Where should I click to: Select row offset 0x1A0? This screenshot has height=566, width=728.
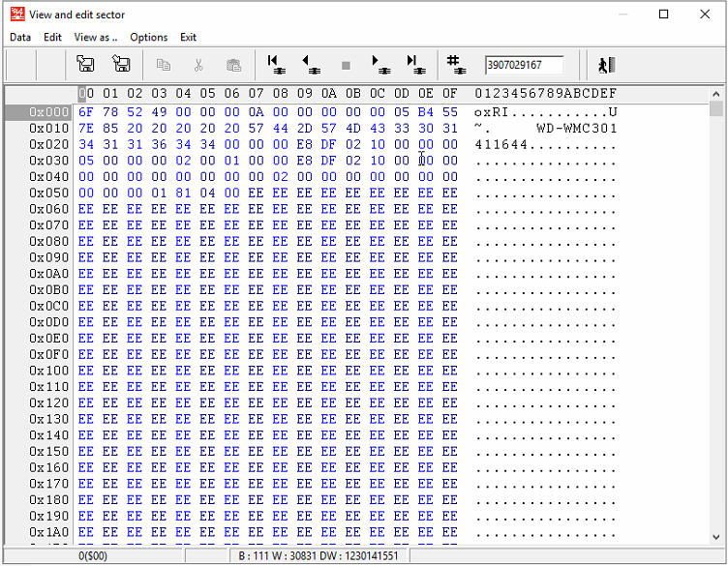48,532
